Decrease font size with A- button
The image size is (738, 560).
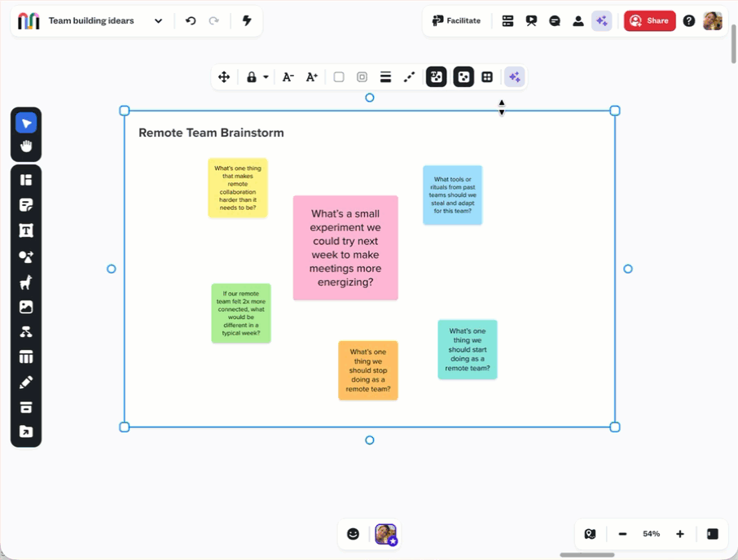click(x=288, y=77)
